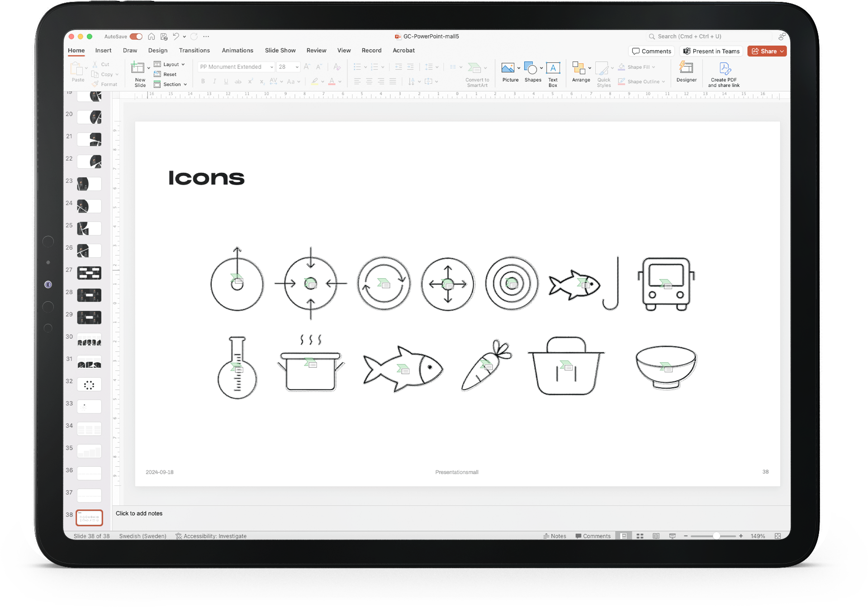This screenshot has width=868, height=607.
Task: Switch to the Design tab
Action: tap(158, 50)
